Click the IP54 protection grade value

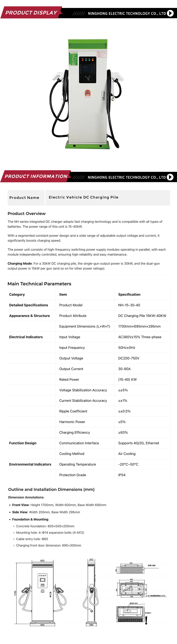tap(122, 475)
